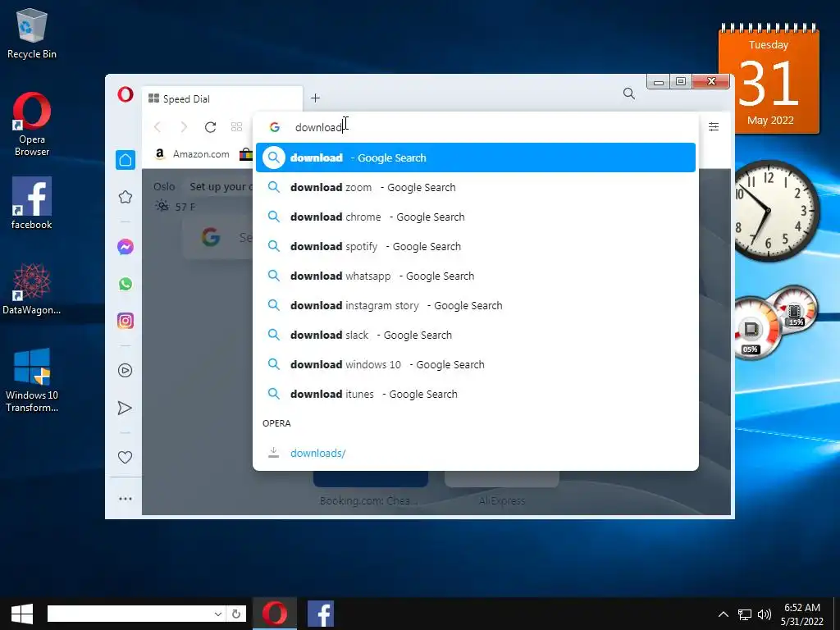Click the tab search magnifier icon
The image size is (840, 630).
[629, 94]
